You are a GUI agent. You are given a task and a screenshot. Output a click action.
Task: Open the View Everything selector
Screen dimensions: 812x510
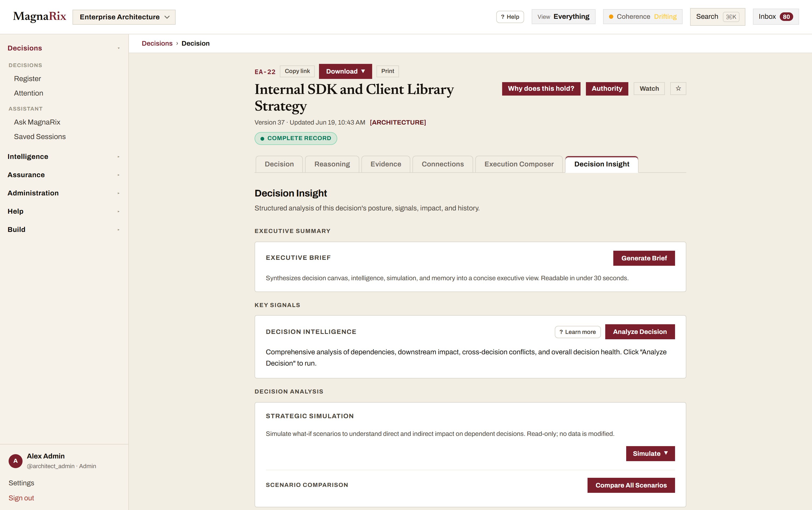[x=563, y=17]
